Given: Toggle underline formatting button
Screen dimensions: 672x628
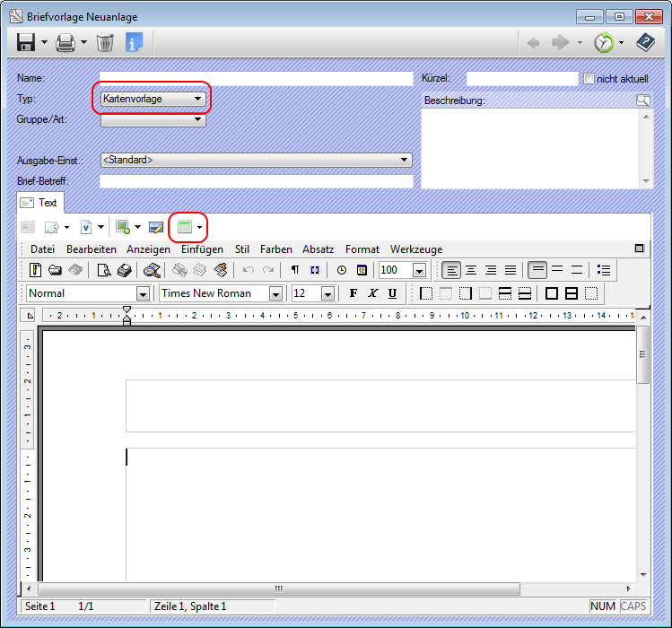Looking at the screenshot, I should pos(392,293).
